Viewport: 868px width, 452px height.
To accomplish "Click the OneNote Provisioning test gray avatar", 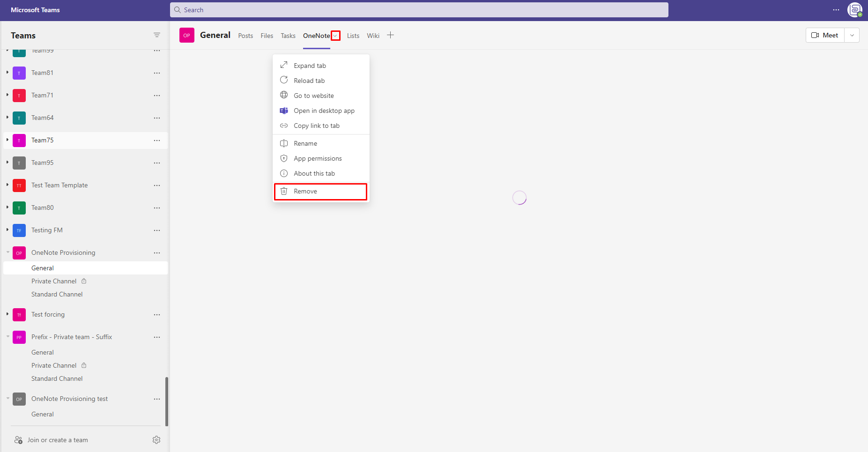I will (19, 399).
